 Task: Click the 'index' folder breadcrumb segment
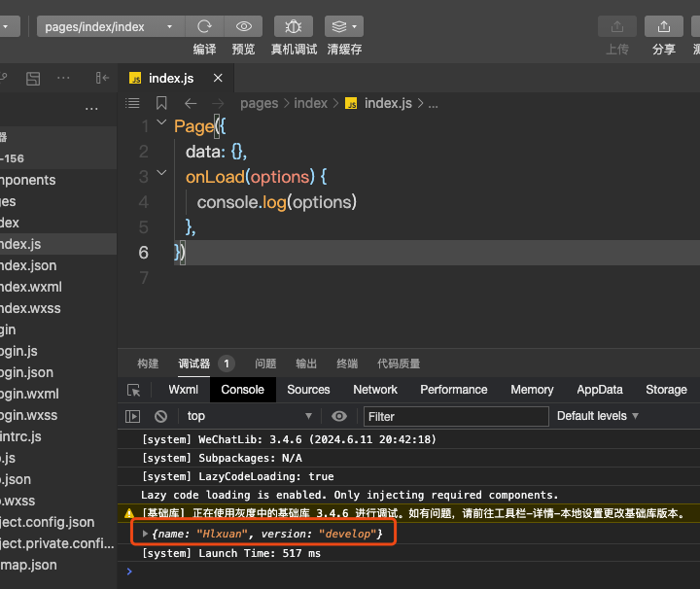(x=311, y=104)
